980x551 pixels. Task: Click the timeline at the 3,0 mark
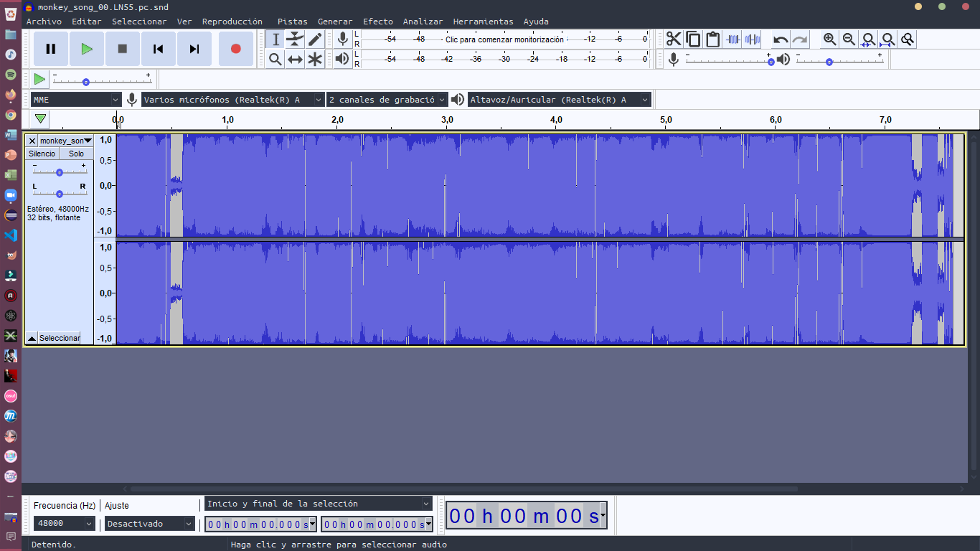(x=447, y=119)
